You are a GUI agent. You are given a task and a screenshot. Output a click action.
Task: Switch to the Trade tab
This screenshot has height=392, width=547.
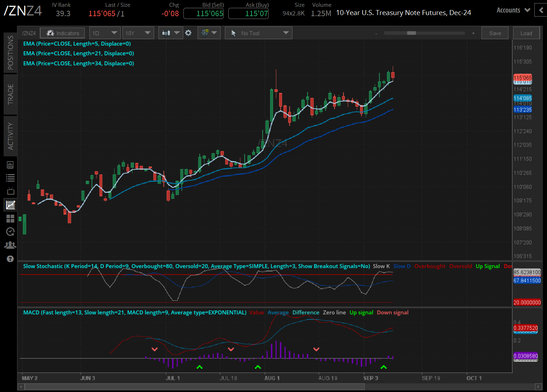pyautogui.click(x=10, y=94)
